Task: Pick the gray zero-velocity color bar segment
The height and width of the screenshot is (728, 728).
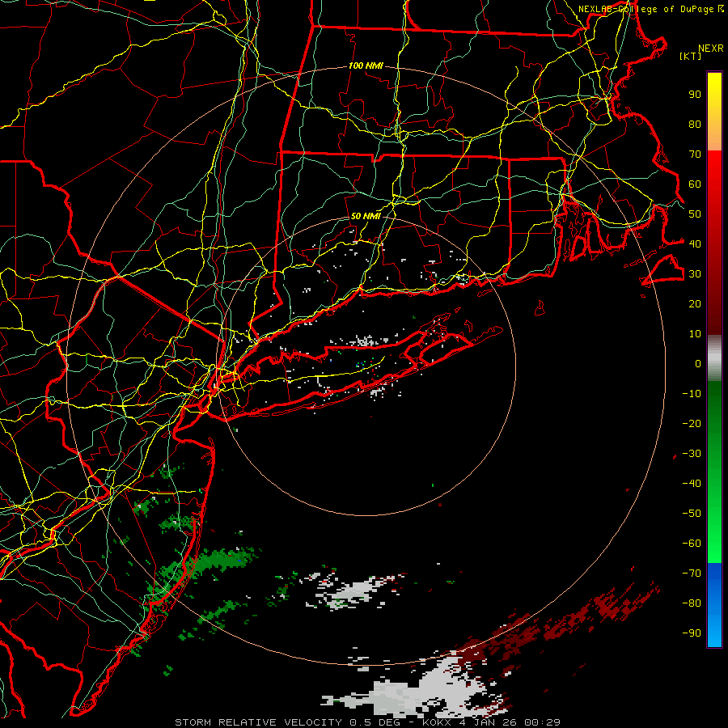Action: 714,358
